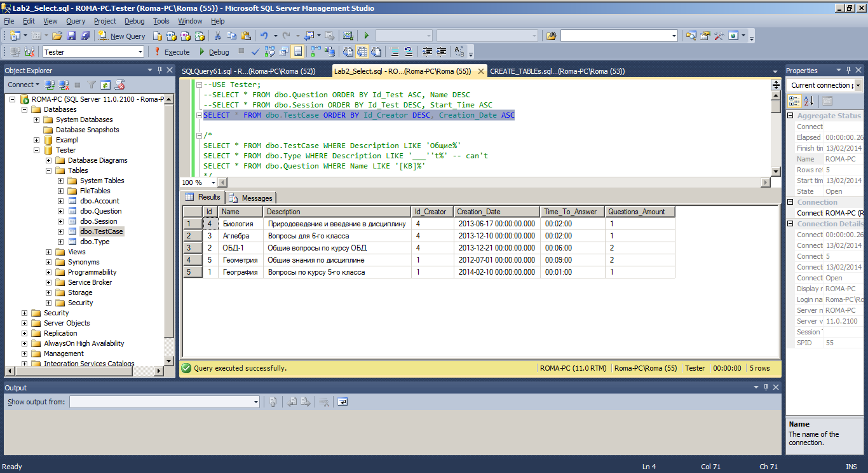Parse query with the blue checkmark icon
Image resolution: width=868 pixels, height=473 pixels.
click(x=255, y=52)
